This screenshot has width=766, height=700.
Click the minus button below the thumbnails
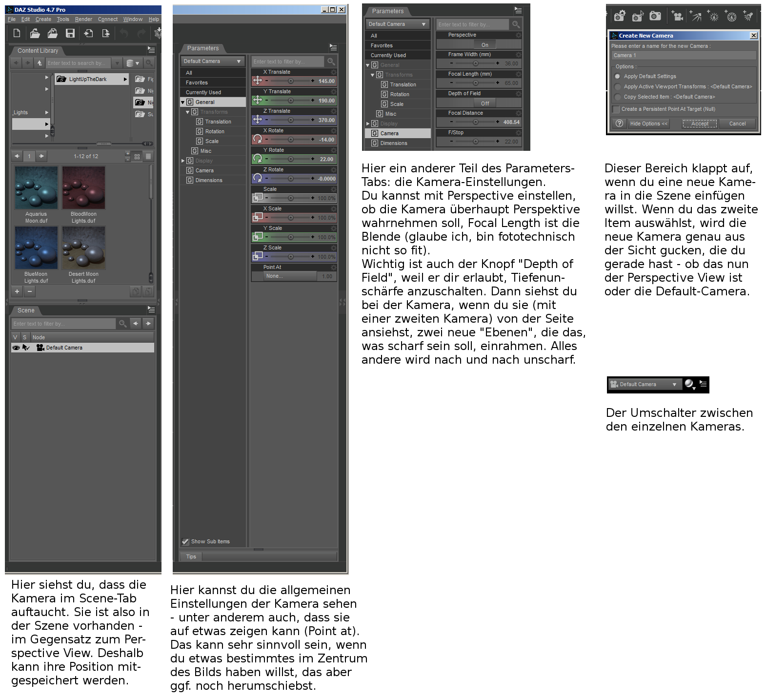(29, 291)
